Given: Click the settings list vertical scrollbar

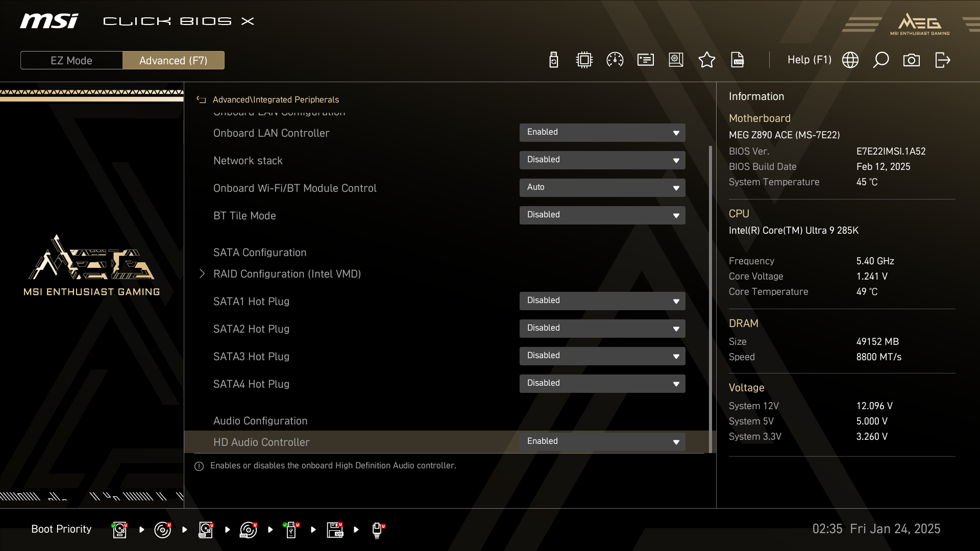Looking at the screenshot, I should (710, 298).
